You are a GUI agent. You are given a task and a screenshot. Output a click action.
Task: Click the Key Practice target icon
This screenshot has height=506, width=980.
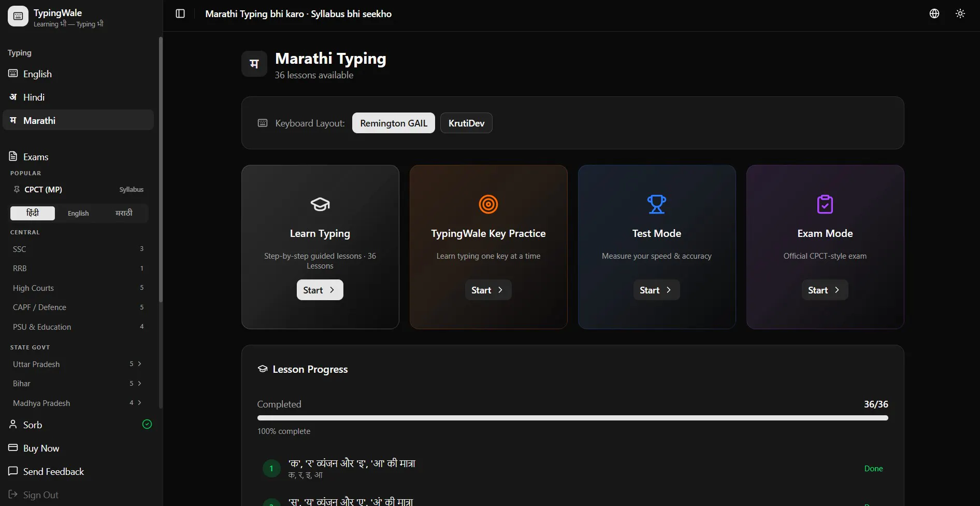pos(488,204)
